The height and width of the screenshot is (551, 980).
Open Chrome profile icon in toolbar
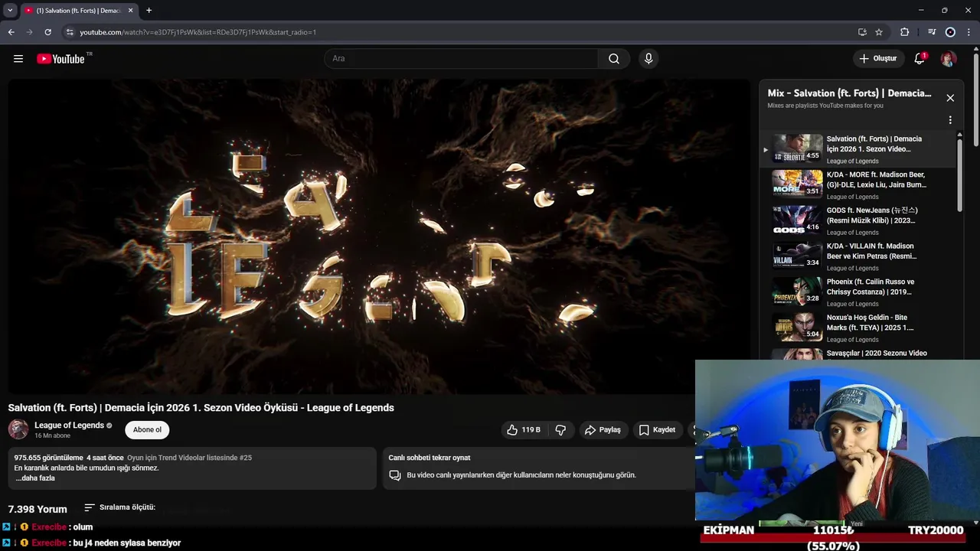[950, 32]
